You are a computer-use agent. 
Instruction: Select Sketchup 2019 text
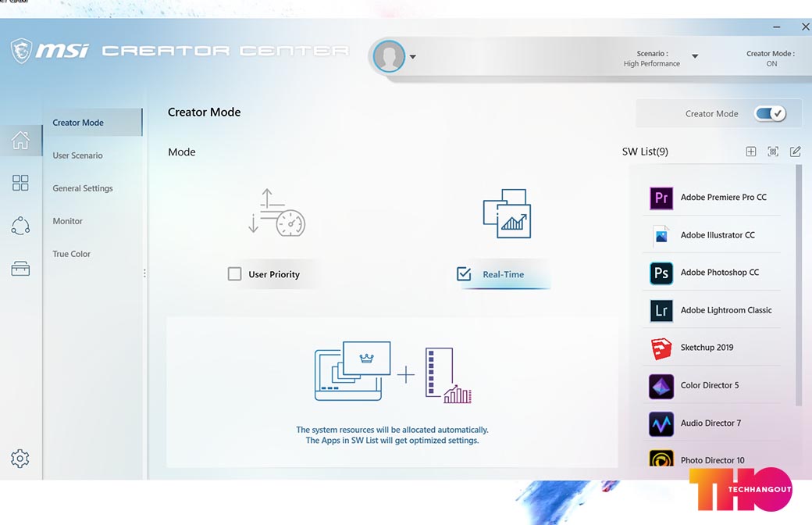pos(707,347)
